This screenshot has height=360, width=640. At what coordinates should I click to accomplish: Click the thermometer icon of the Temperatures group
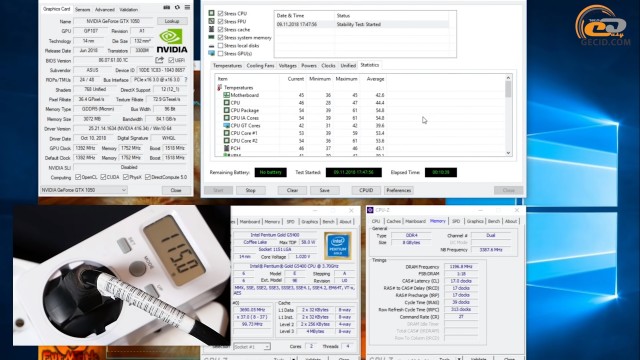(x=220, y=87)
